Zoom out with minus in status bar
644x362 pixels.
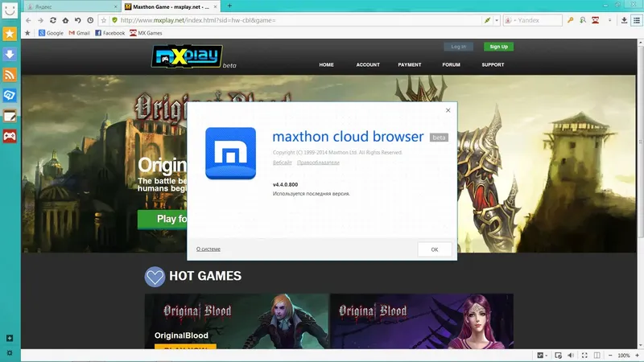[610, 356]
